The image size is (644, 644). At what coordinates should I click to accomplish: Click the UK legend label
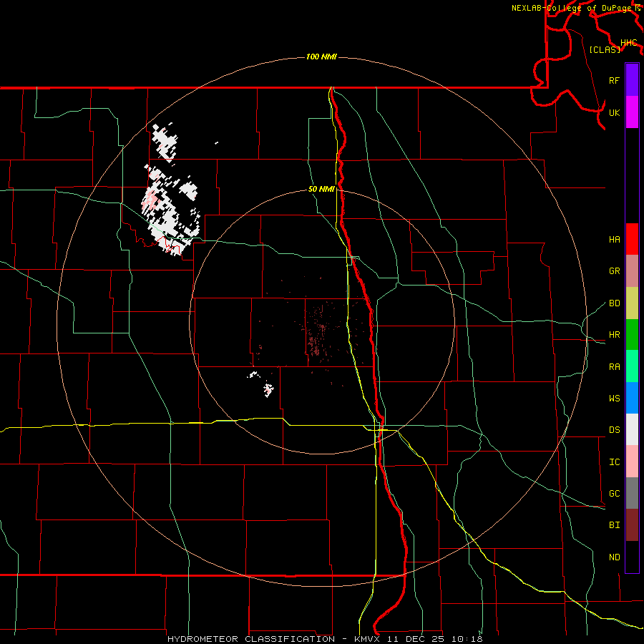click(x=614, y=112)
